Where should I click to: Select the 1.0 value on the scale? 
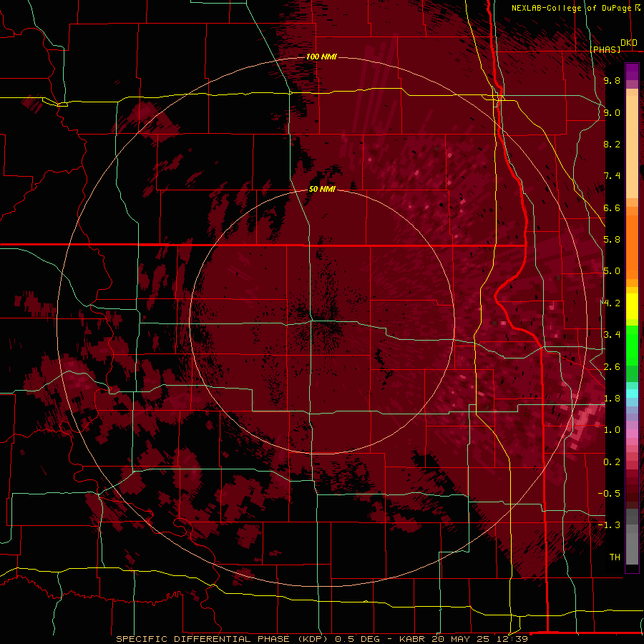(x=612, y=430)
